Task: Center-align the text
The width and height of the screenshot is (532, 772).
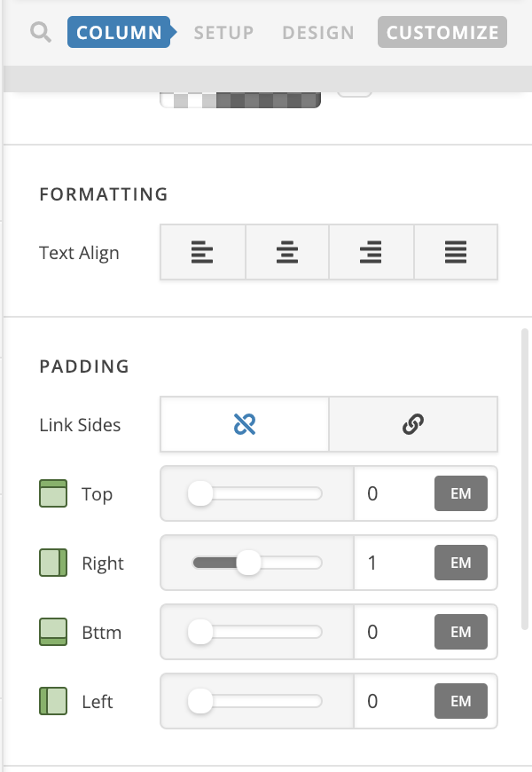Action: point(286,253)
